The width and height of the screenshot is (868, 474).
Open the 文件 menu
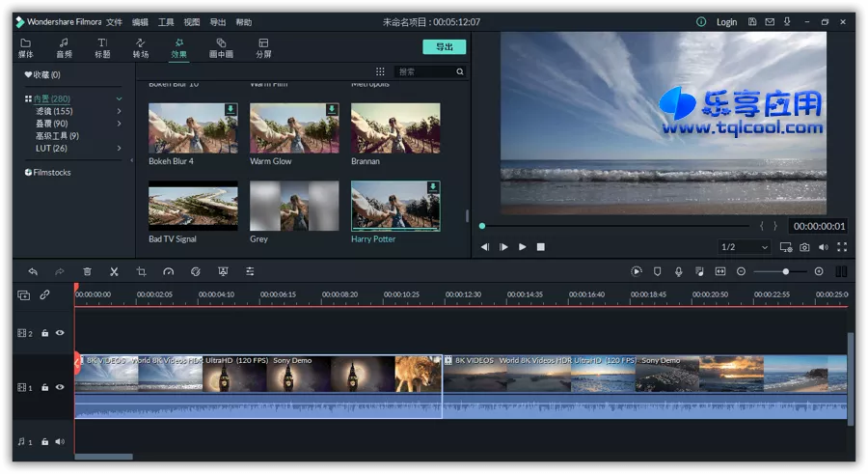click(x=114, y=22)
